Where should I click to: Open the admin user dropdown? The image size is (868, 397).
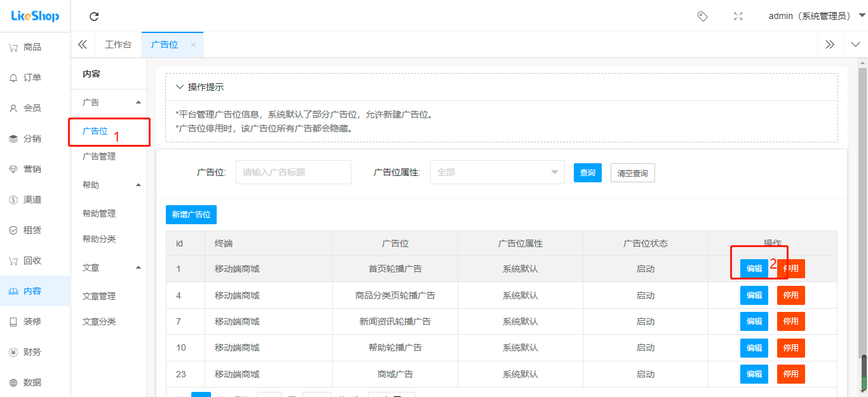[x=817, y=17]
